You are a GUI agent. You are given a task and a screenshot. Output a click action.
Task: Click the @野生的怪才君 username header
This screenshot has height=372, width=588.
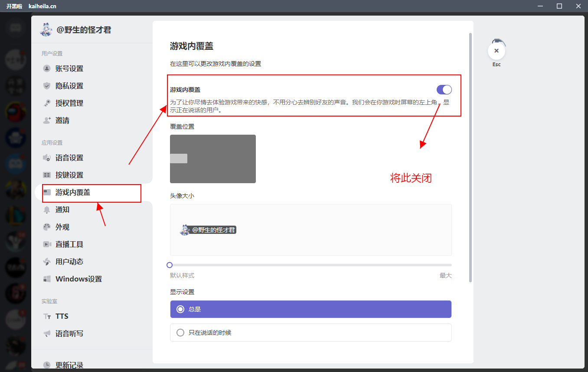click(84, 30)
